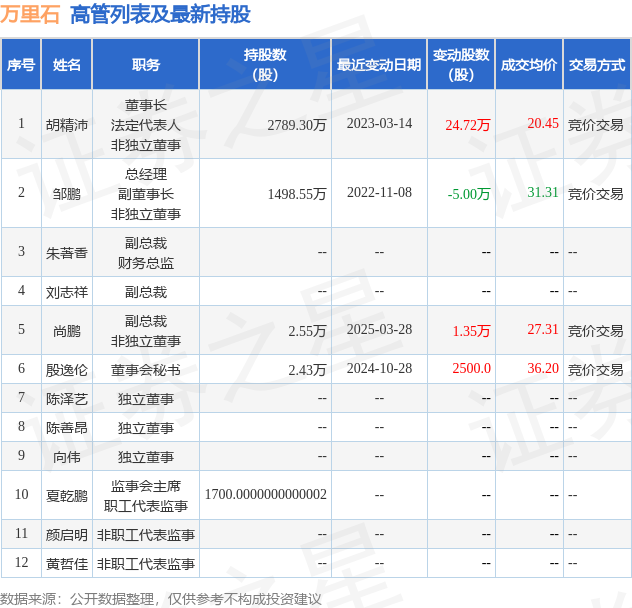Click row number 10
The height and width of the screenshot is (608, 632).
point(21,494)
